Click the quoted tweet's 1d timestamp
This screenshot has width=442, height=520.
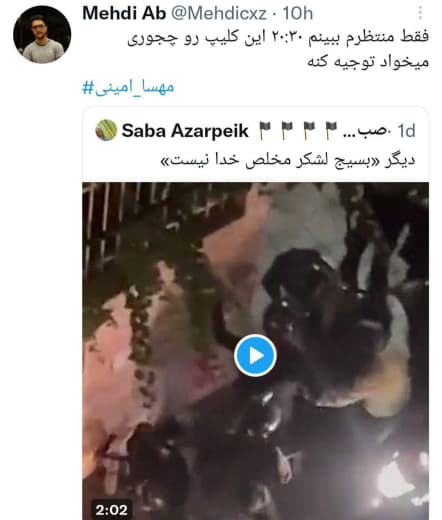pyautogui.click(x=406, y=131)
